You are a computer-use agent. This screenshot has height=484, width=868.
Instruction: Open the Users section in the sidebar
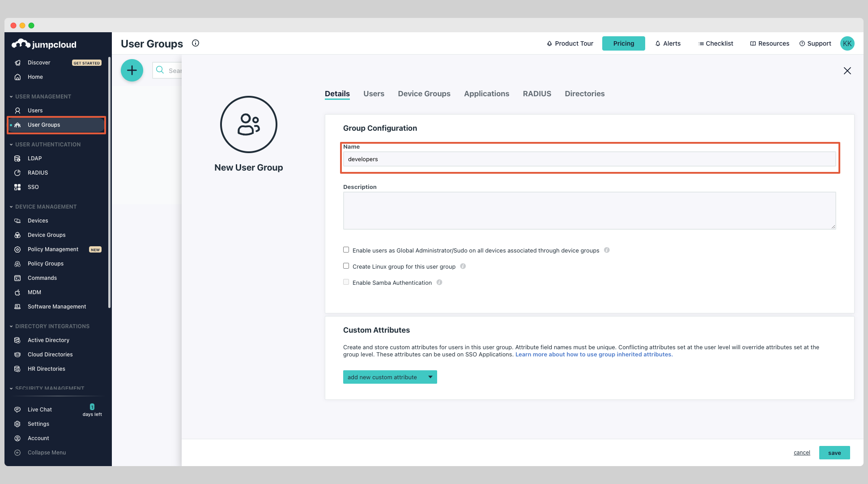35,110
